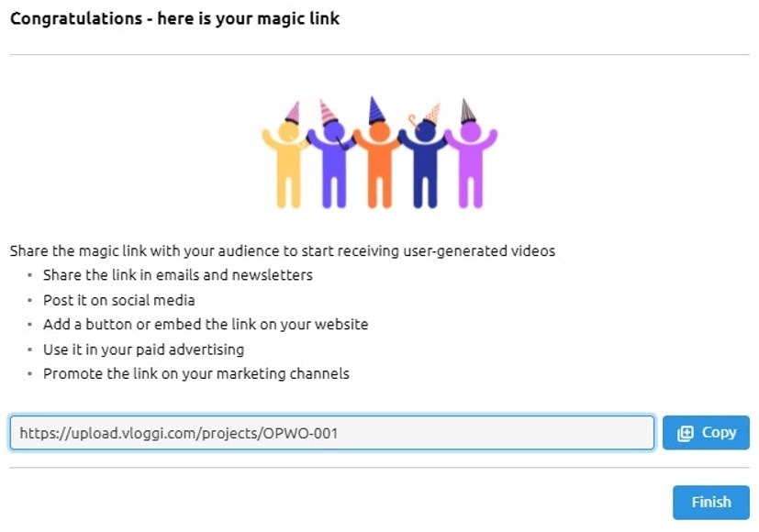Click the bullet about embedding the link on your website
The image size is (759, 532).
[205, 324]
